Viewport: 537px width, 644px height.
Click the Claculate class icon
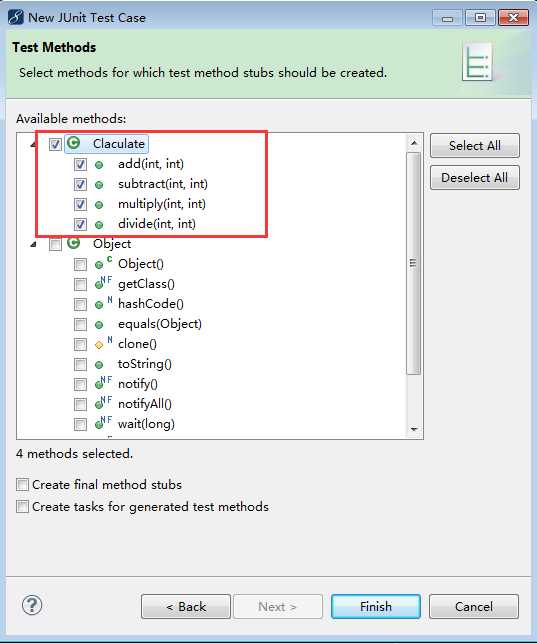click(74, 143)
